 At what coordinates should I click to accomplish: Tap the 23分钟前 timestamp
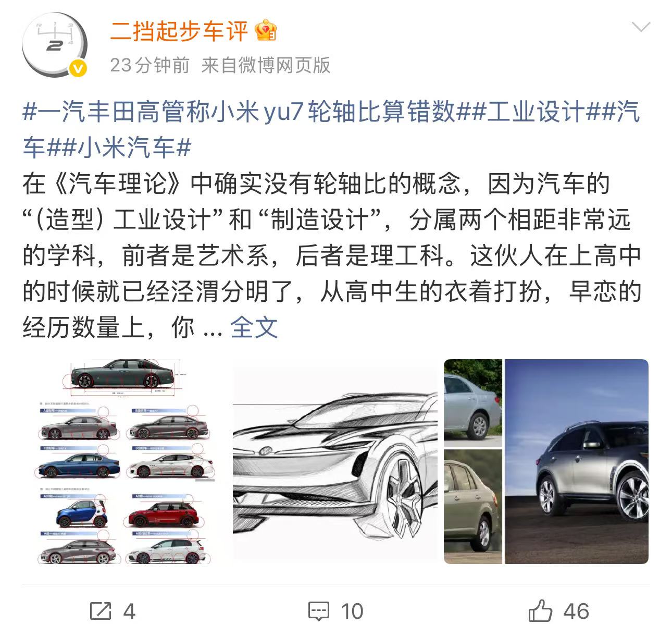pyautogui.click(x=150, y=65)
